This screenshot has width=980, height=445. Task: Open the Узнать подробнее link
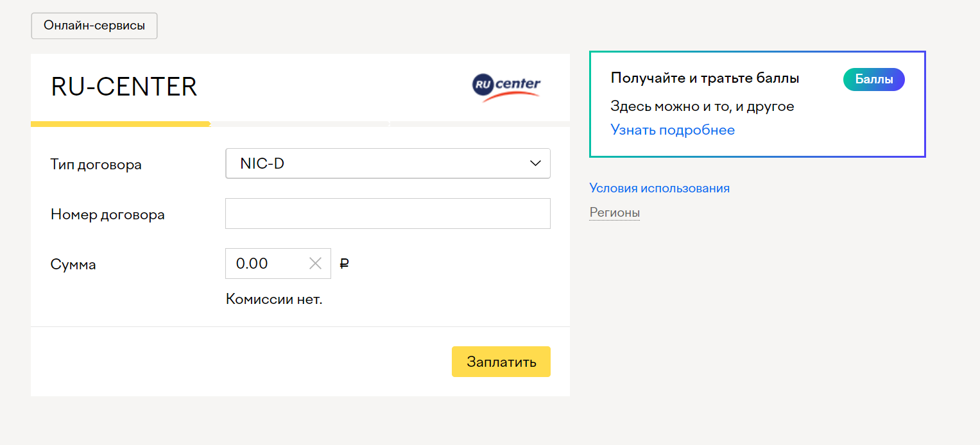[x=673, y=130]
